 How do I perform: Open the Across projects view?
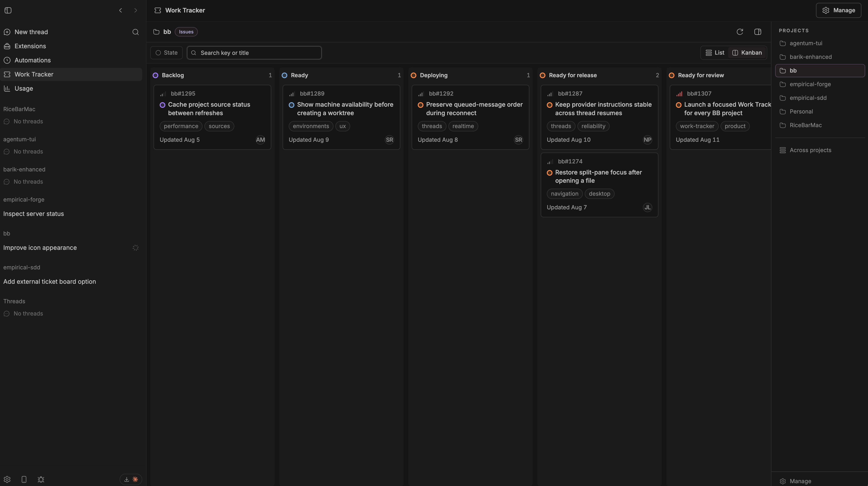tap(820, 150)
